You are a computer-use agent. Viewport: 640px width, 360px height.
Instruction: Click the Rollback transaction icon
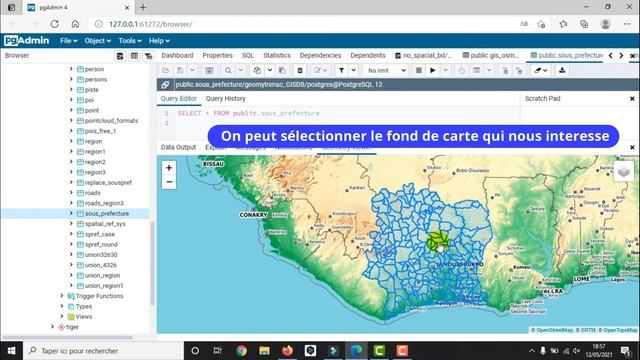pyautogui.click(x=520, y=70)
